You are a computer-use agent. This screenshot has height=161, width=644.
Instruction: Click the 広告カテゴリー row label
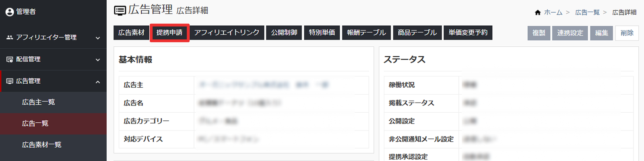click(x=147, y=121)
